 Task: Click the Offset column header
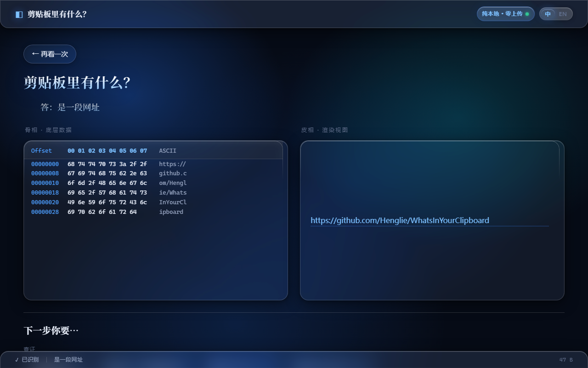(41, 151)
